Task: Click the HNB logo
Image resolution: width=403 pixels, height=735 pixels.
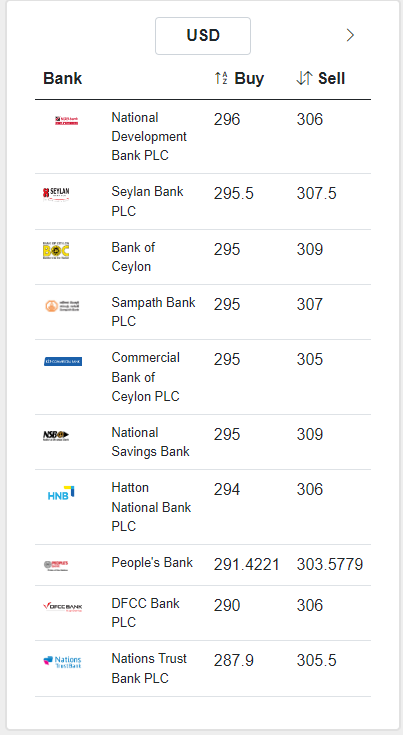Action: point(61,493)
